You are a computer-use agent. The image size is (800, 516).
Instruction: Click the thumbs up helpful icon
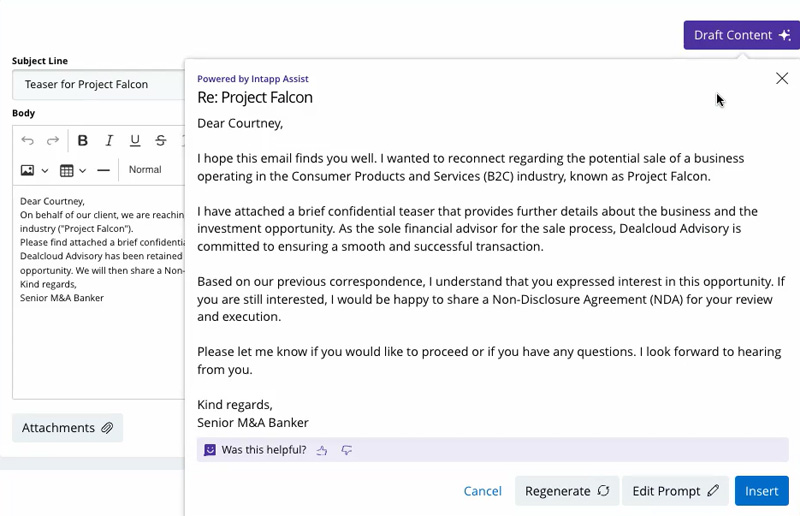(322, 451)
